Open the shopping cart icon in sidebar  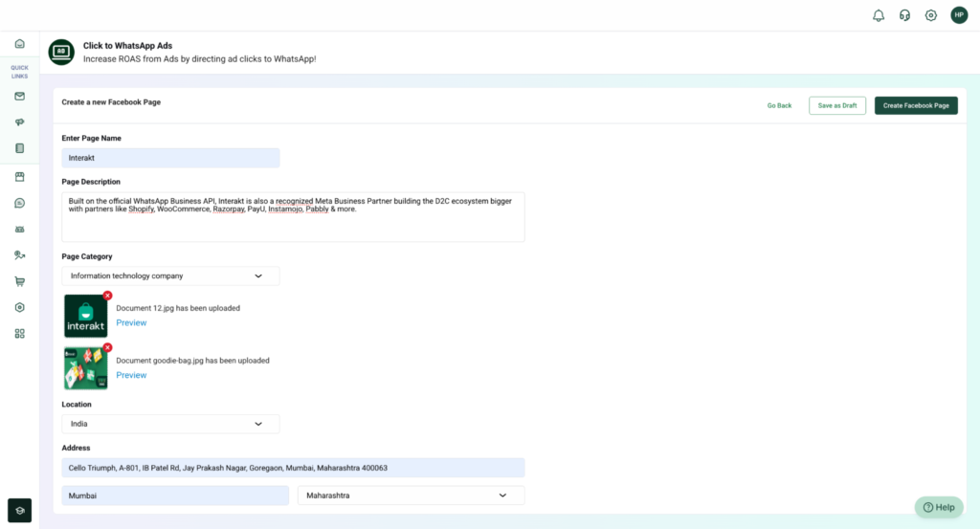click(19, 281)
